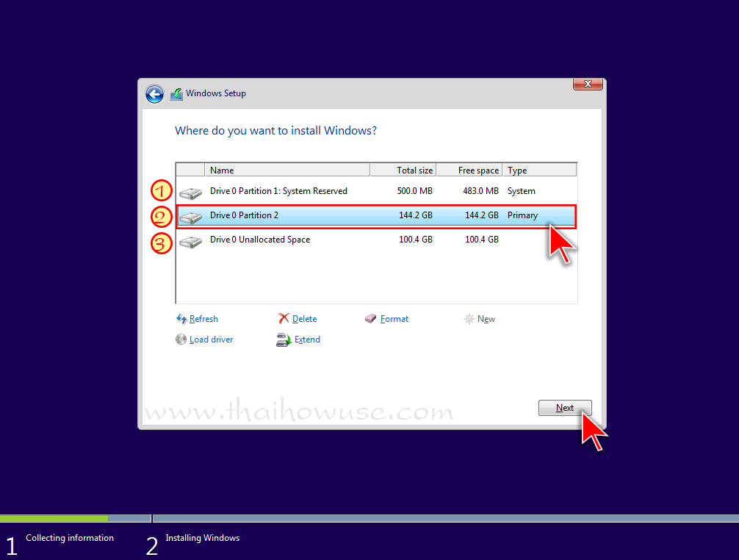Click the New partition link text
The width and height of the screenshot is (739, 560).
click(486, 319)
